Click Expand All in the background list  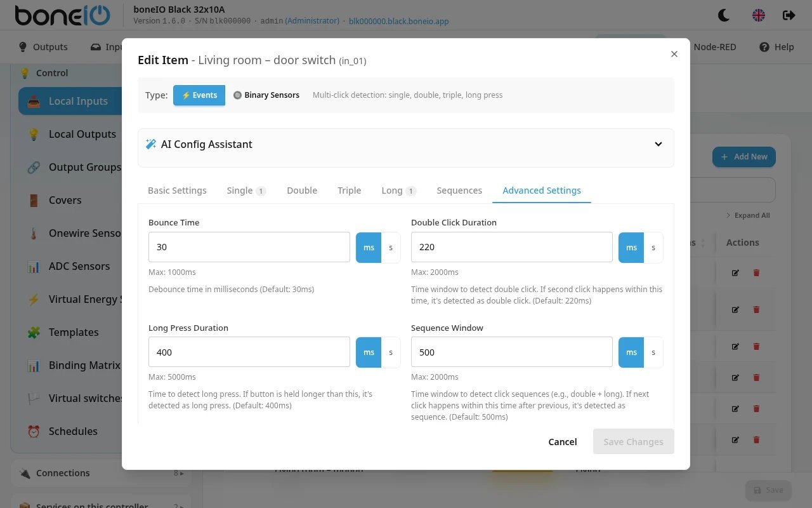748,215
